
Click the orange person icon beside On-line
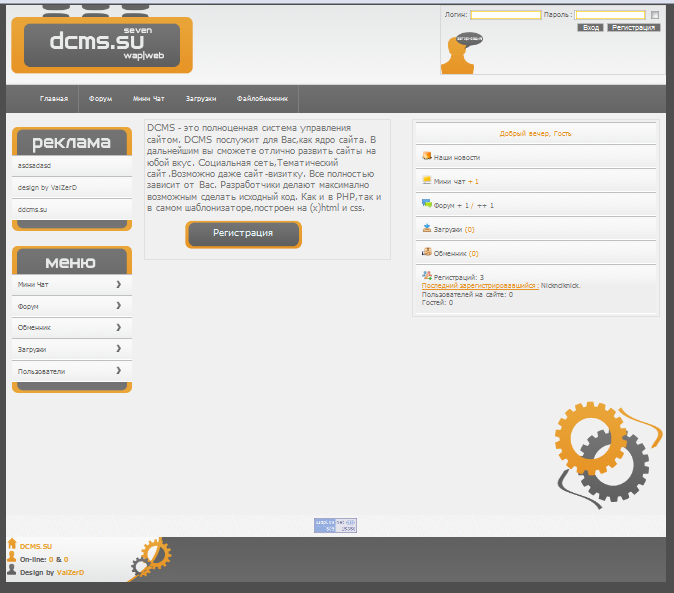tap(12, 557)
